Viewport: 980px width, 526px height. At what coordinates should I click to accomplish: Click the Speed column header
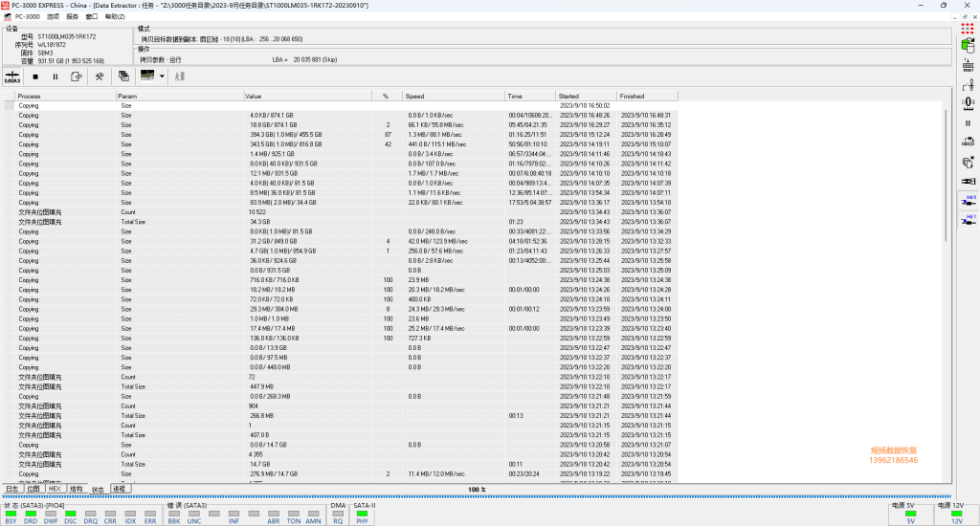tap(453, 97)
